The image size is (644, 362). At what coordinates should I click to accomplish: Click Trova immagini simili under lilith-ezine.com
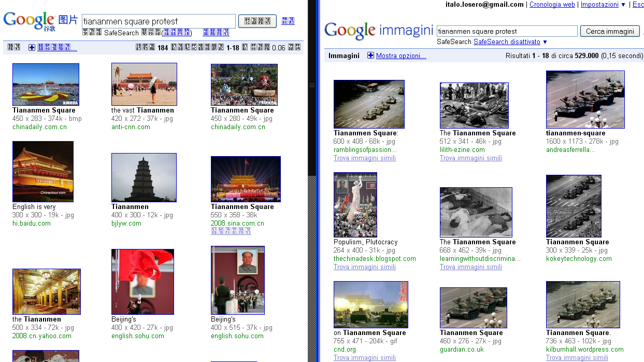[470, 158]
